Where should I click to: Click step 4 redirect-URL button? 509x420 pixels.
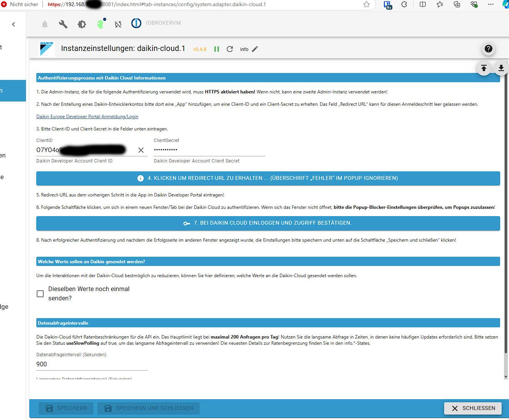click(x=268, y=178)
